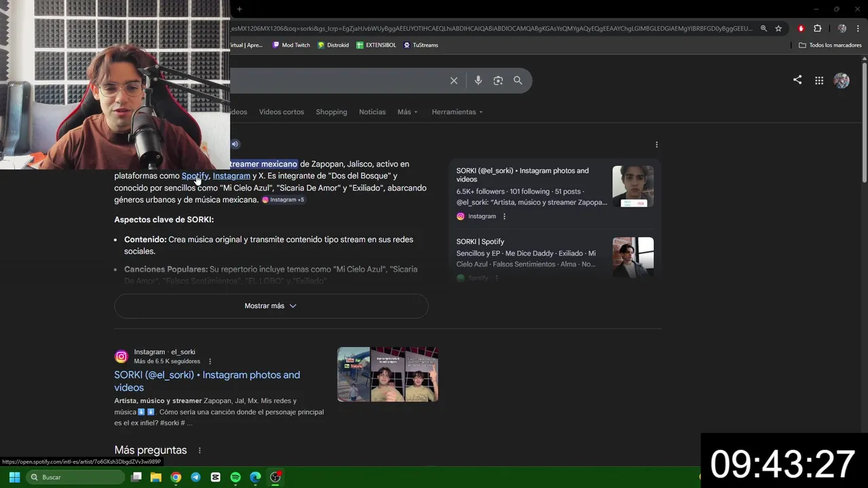This screenshot has width=868, height=488.
Task: Click the page vertical scrollbar
Action: tap(864, 122)
